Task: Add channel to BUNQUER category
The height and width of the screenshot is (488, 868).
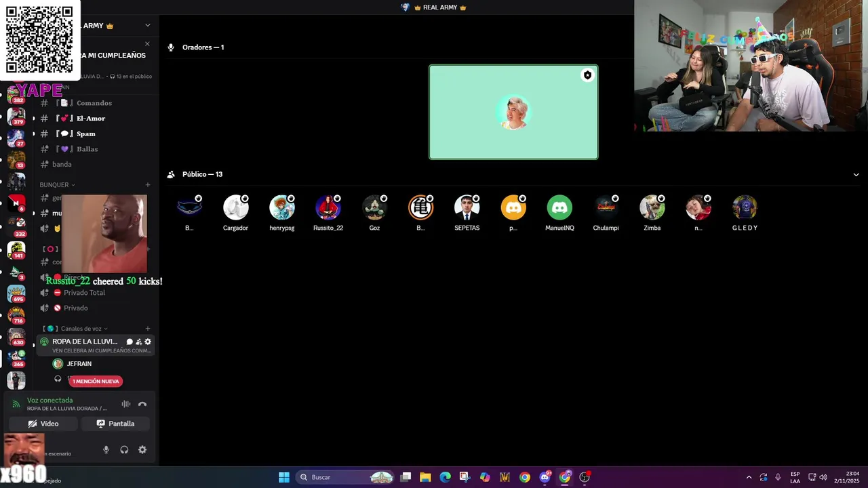Action: (x=148, y=184)
